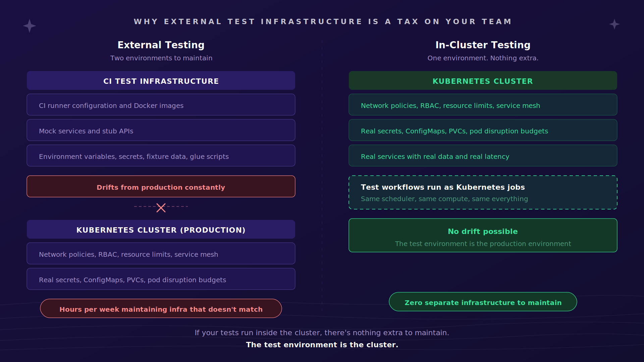Click the red X disconnect icon
This screenshot has width=644, height=362.
click(161, 208)
